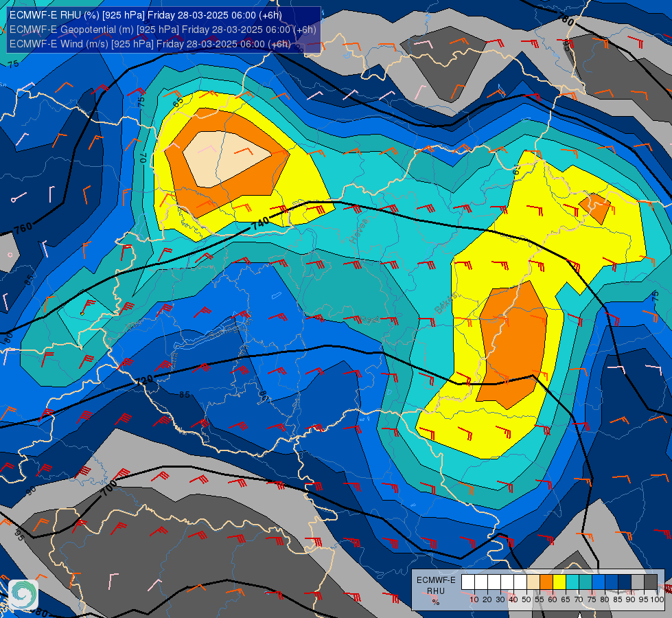Click the 70 humidity contour label

[x=143, y=158]
